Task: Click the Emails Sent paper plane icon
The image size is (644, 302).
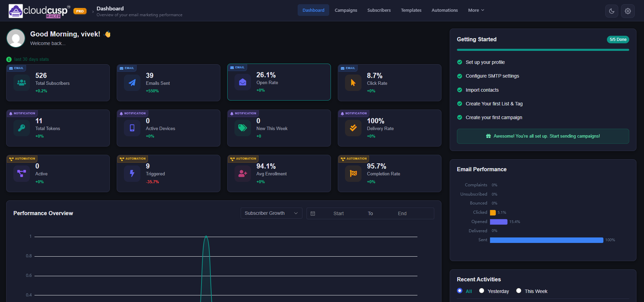Action: 132,83
